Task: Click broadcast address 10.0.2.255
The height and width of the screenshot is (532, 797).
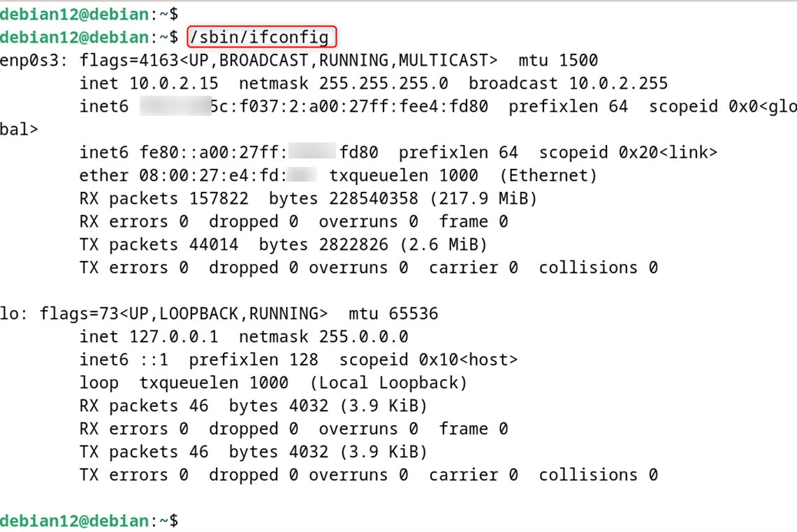Action: [x=617, y=83]
